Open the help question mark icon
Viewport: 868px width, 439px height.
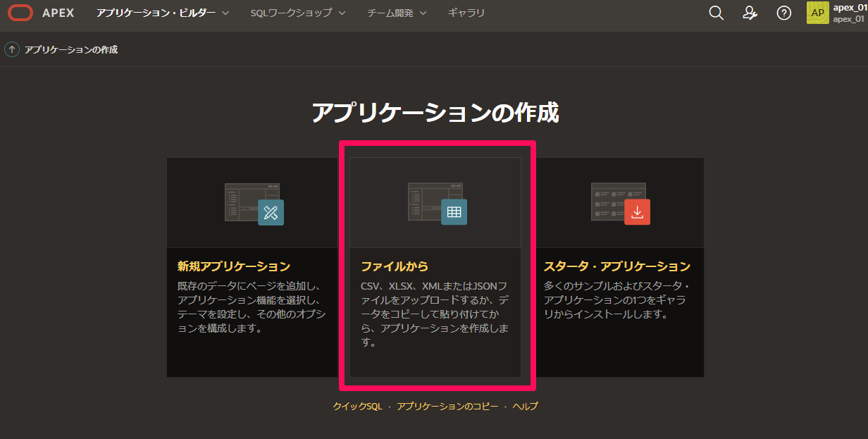[x=784, y=13]
